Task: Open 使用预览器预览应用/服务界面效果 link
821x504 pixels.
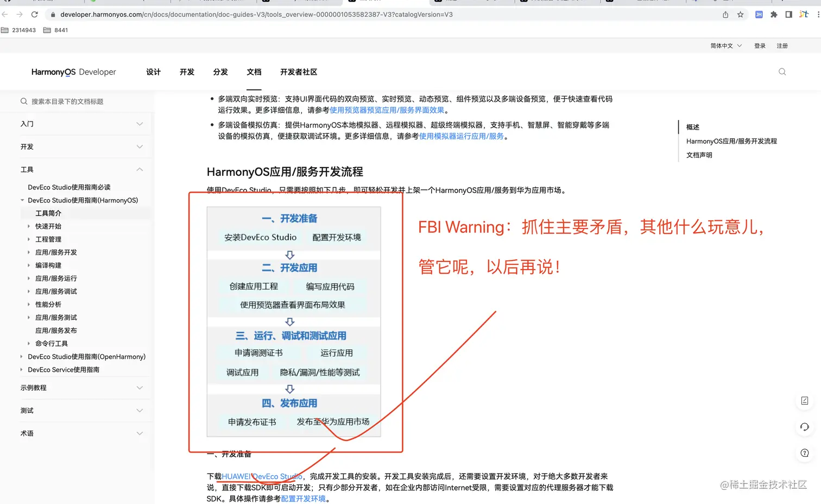Action: (x=387, y=110)
